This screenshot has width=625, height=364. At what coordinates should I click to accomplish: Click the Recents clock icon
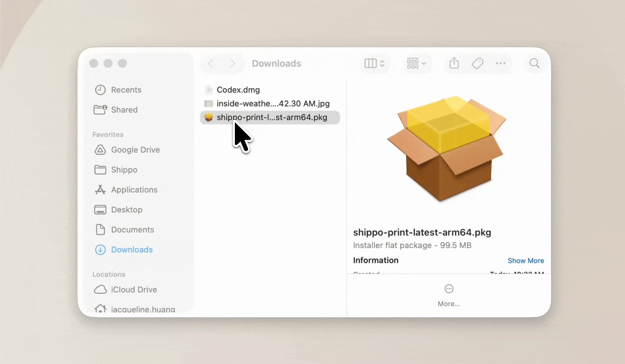100,90
